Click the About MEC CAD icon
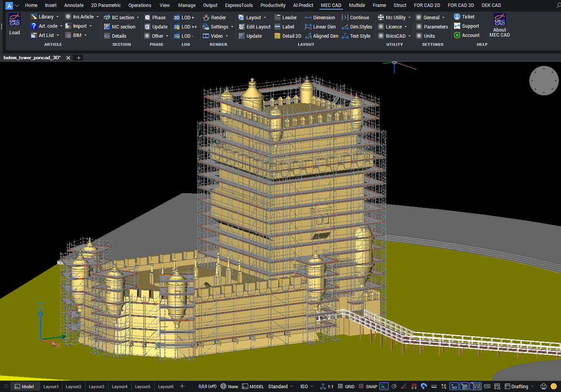Viewport: 561px width, 392px height. coord(500,20)
